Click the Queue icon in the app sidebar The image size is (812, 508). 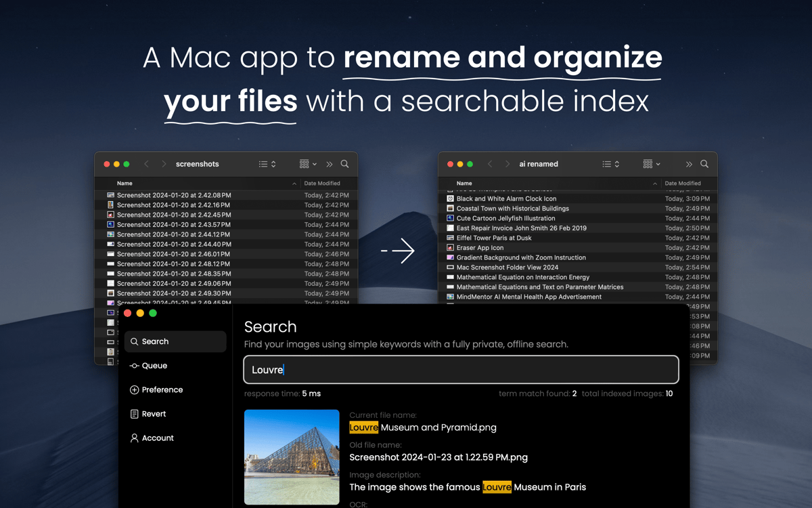point(134,366)
